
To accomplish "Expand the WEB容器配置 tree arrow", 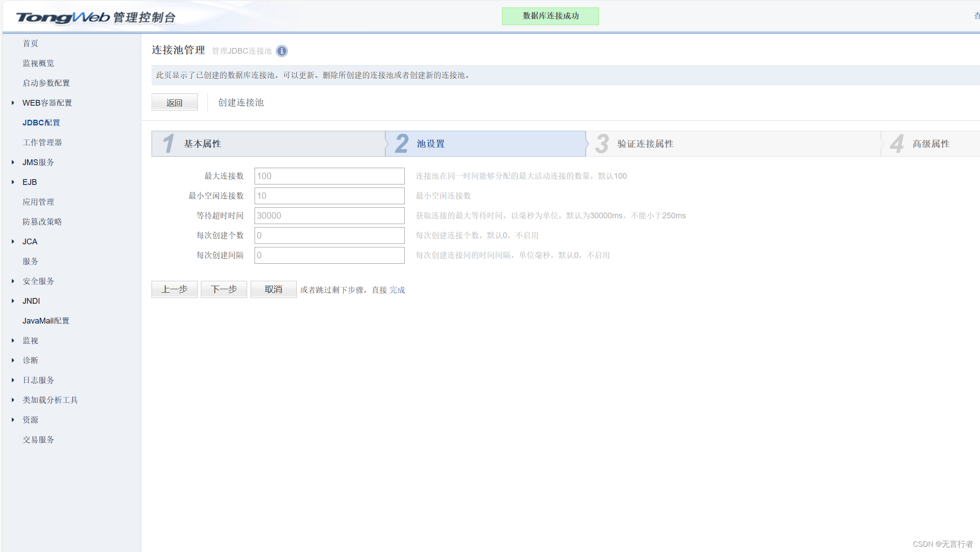I will click(13, 103).
